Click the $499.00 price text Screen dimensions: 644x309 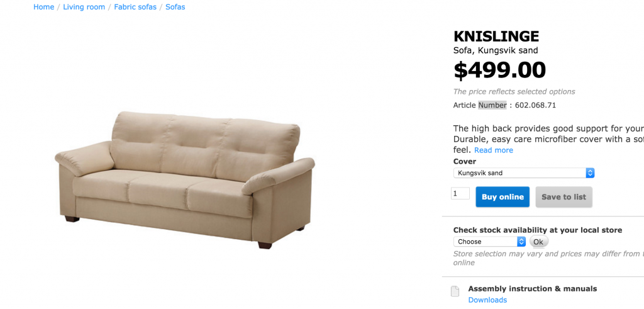[499, 70]
